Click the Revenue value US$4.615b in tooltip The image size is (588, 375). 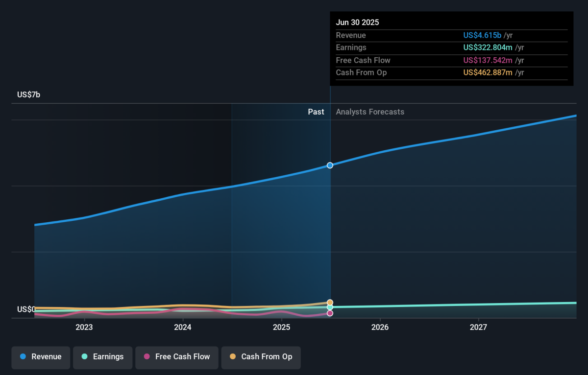click(x=482, y=35)
